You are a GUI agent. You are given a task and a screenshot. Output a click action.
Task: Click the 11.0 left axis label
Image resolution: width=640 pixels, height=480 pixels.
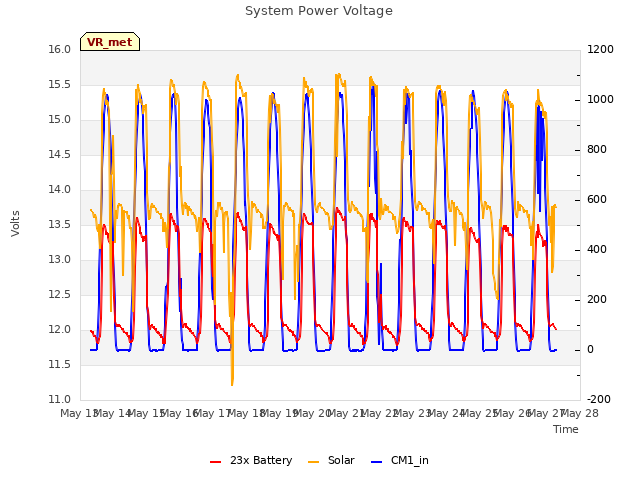[60, 400]
